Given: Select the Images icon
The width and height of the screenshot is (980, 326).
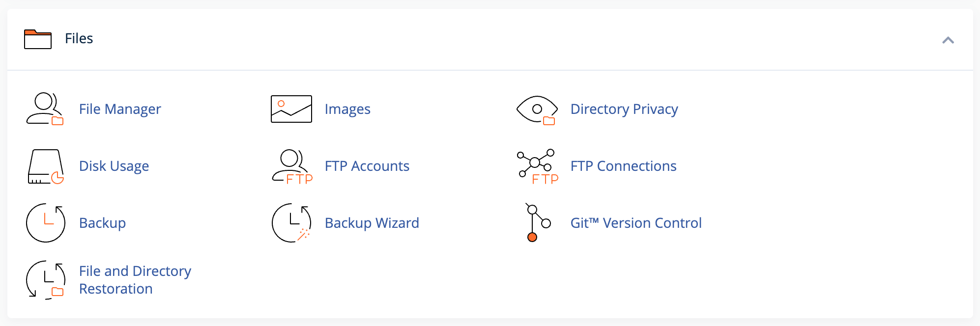Looking at the screenshot, I should 291,109.
